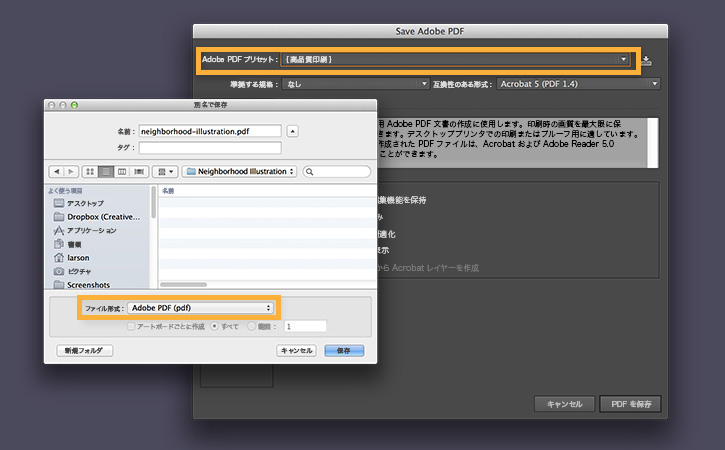
Task: Click the description scrollbar in Save Adobe PDF
Action: (653, 142)
